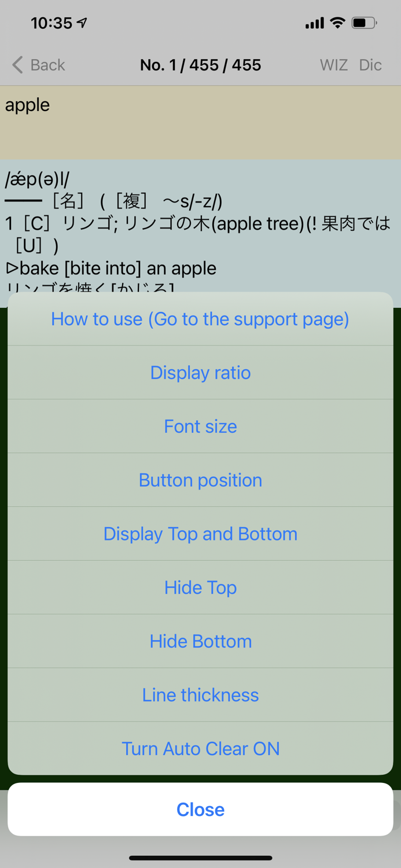Turn Auto Clear ON

click(200, 748)
